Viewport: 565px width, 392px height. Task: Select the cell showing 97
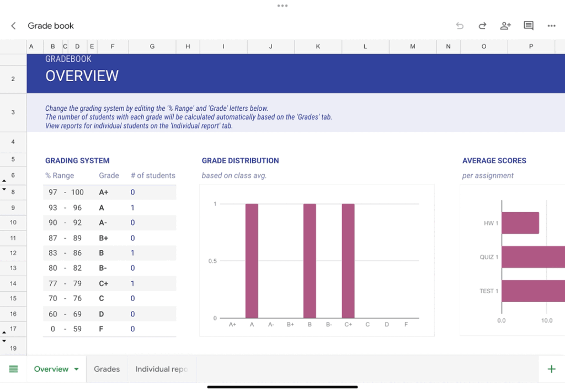pos(52,192)
